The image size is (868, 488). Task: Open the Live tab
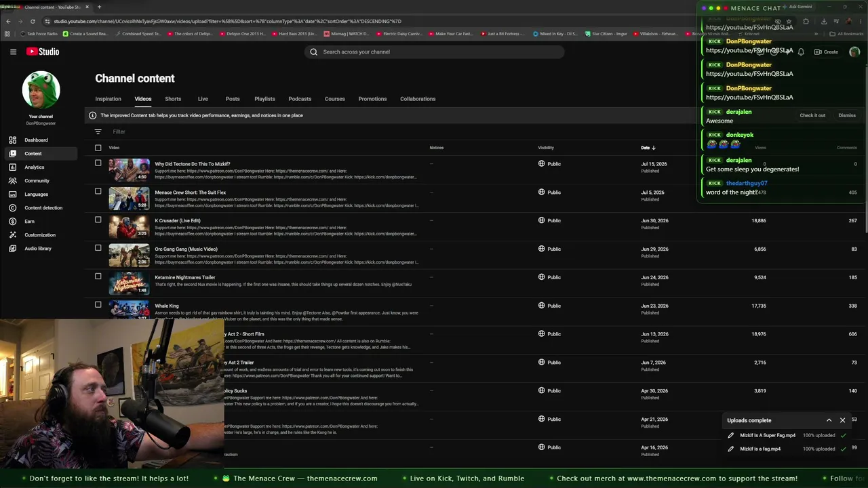pyautogui.click(x=203, y=99)
